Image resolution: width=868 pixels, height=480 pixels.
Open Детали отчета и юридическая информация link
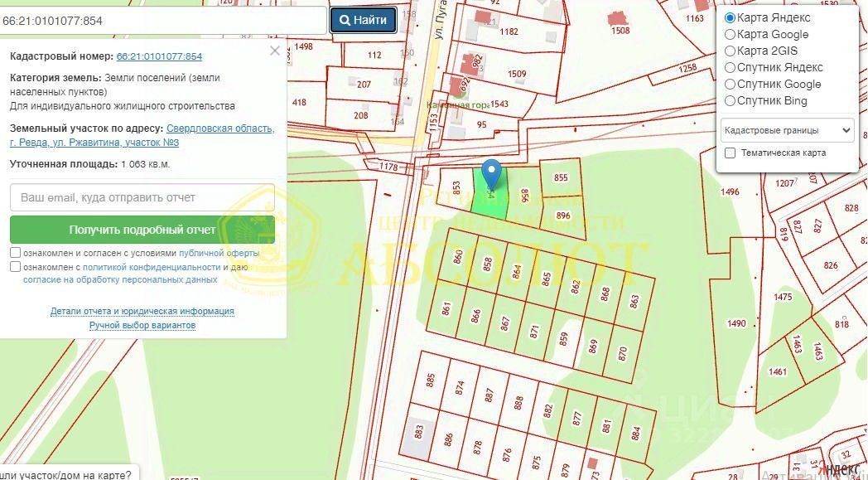click(x=142, y=312)
